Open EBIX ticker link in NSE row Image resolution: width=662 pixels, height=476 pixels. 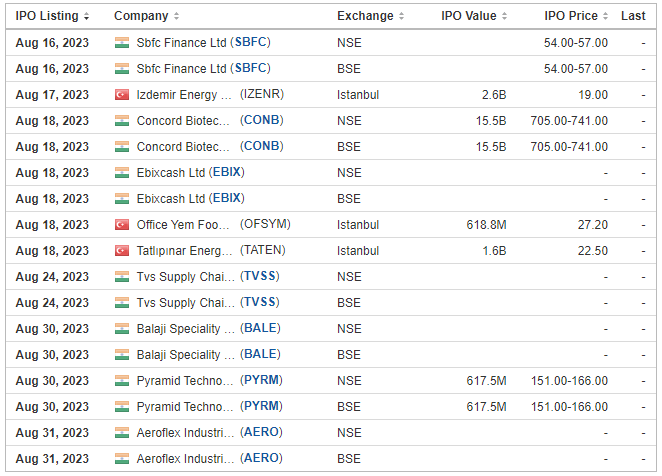point(227,172)
